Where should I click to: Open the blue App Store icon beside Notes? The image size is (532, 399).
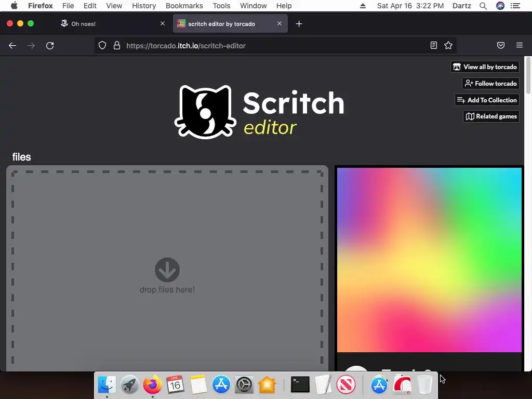click(221, 385)
